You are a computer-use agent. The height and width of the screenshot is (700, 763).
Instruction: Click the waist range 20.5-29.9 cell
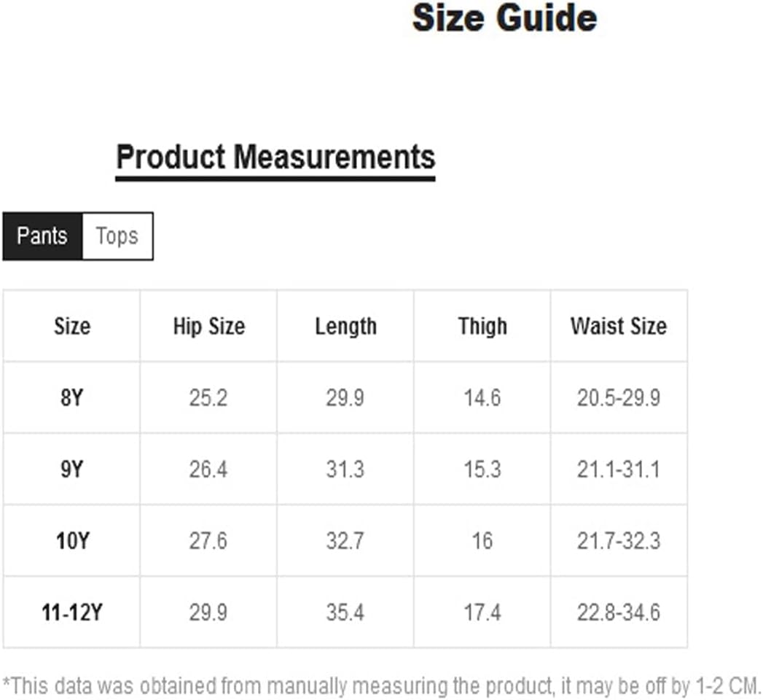click(619, 397)
